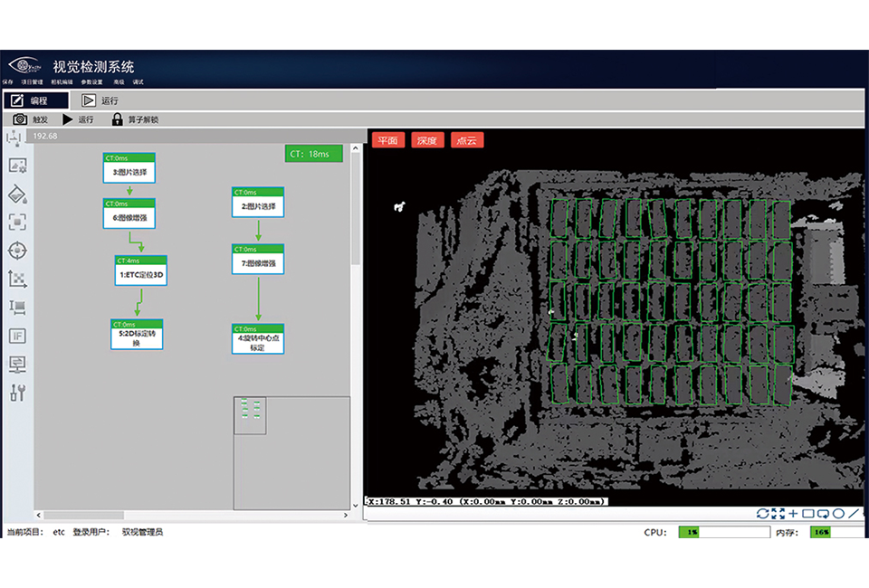
Task: Click the camera trigger (触发) icon
Action: coord(20,119)
